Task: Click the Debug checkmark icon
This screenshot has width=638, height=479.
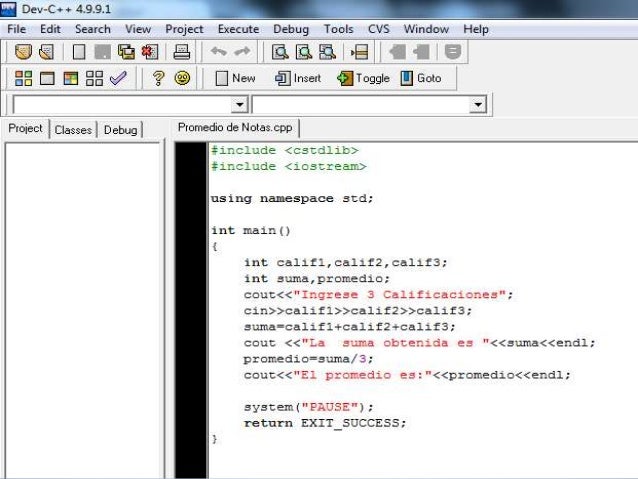Action: [118, 78]
